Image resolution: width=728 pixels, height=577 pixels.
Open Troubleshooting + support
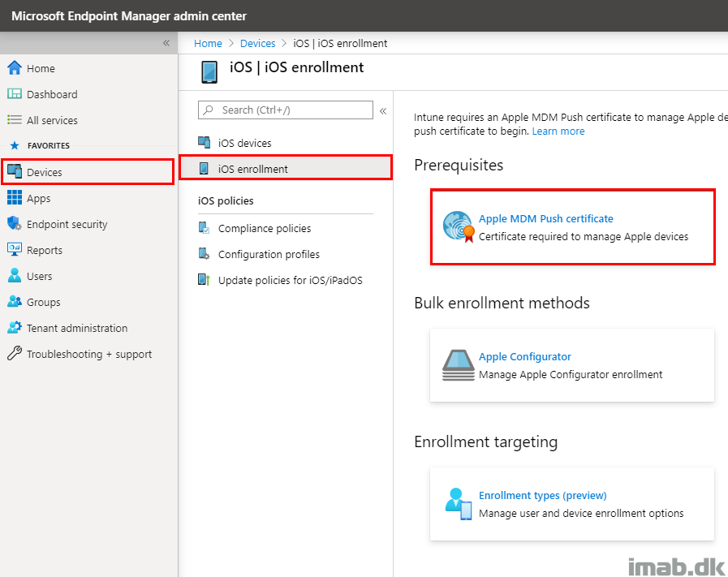89,354
